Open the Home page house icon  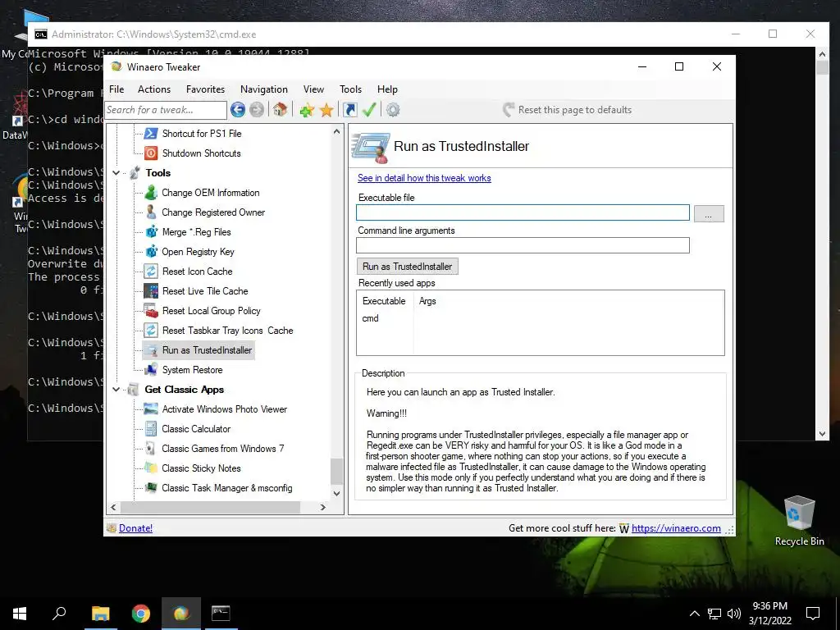pyautogui.click(x=280, y=110)
